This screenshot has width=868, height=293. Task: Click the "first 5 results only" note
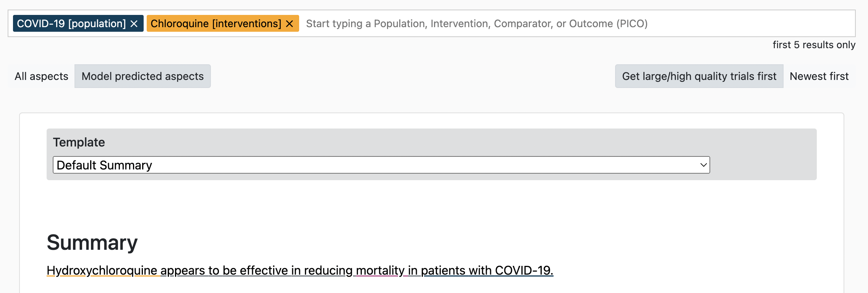coord(814,45)
